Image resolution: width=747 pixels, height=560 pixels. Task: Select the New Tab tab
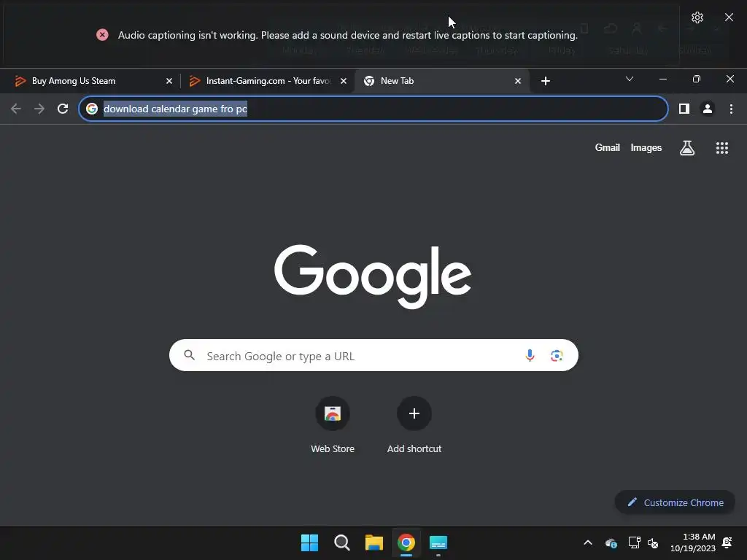[441, 81]
